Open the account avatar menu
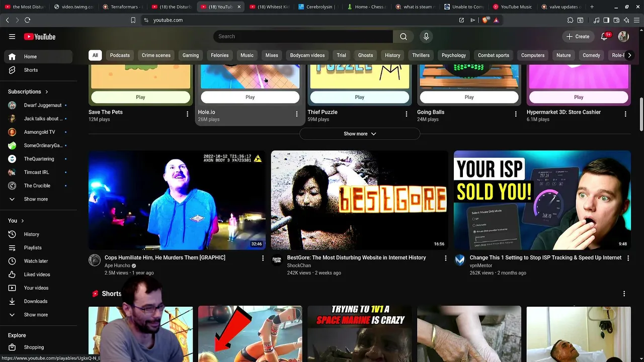Image resolution: width=644 pixels, height=362 pixels. click(x=623, y=36)
